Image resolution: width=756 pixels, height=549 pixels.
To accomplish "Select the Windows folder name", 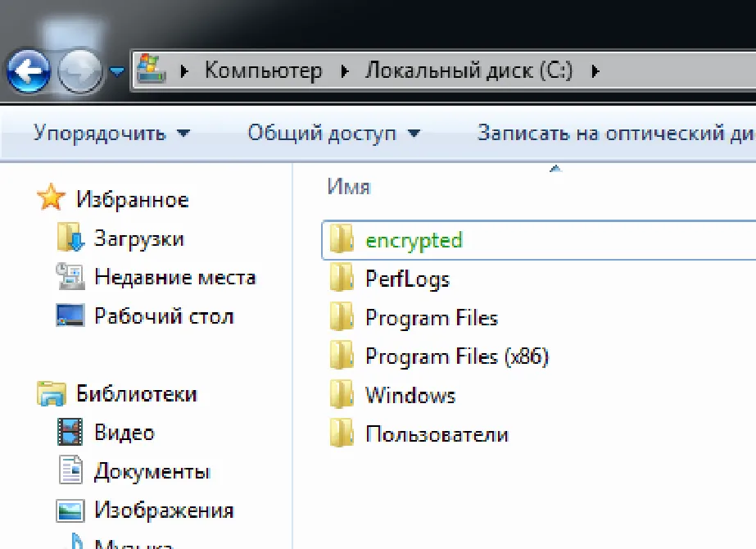I will 410,395.
